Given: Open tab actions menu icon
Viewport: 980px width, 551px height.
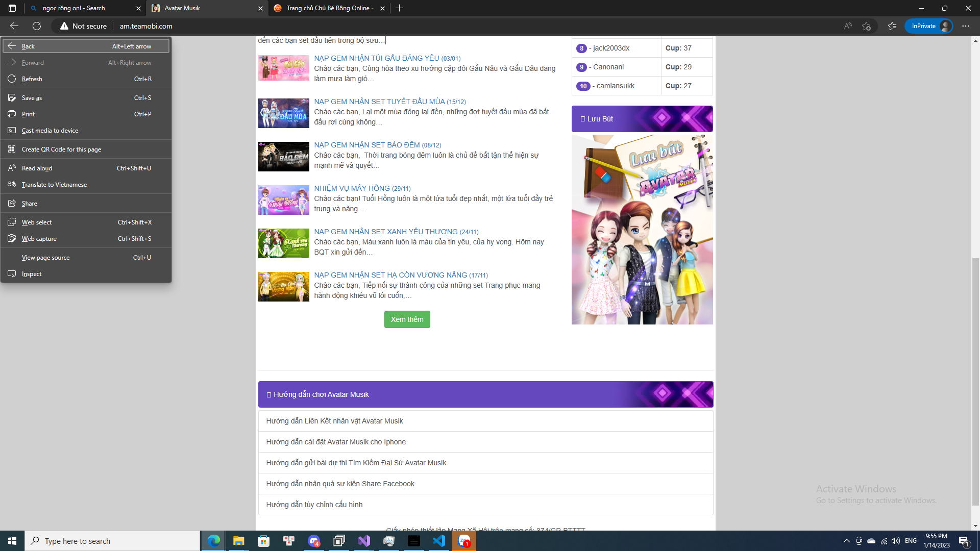Looking at the screenshot, I should tap(12, 8).
